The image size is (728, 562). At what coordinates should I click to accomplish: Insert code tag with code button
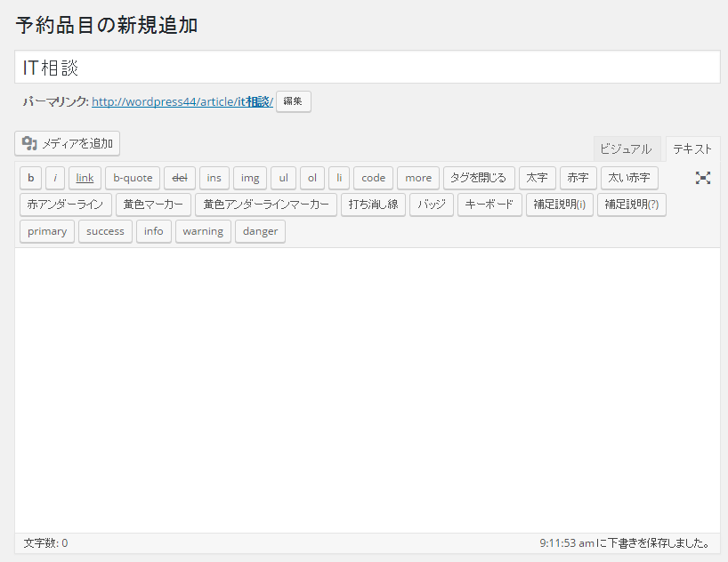coord(373,178)
